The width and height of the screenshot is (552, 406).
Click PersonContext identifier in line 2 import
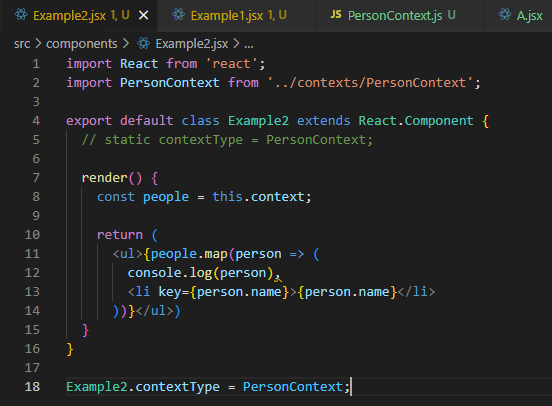click(x=170, y=83)
